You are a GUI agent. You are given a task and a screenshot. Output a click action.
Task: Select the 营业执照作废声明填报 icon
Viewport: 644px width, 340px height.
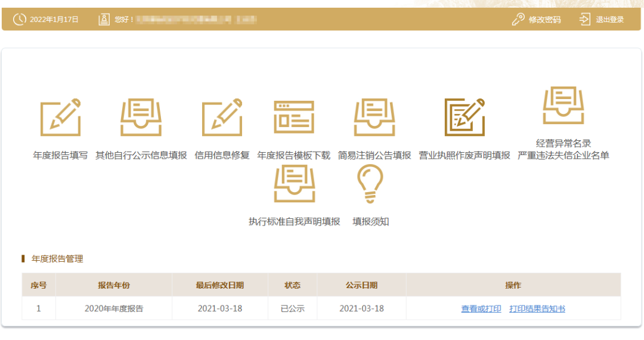pyautogui.click(x=465, y=118)
